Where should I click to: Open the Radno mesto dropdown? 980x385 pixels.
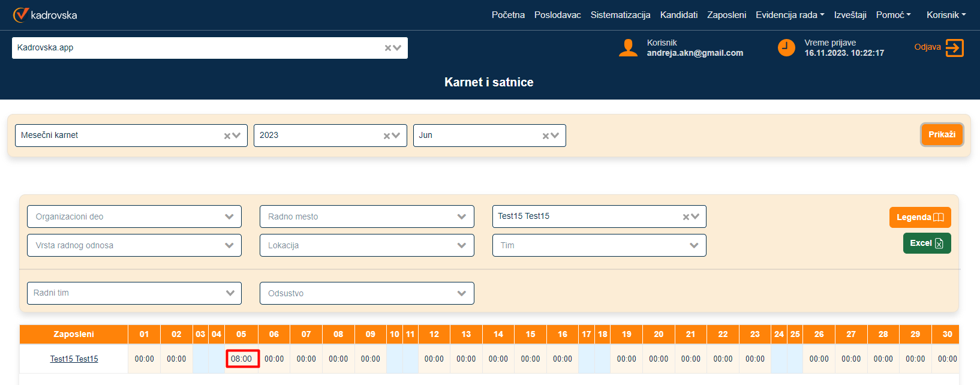[461, 216]
